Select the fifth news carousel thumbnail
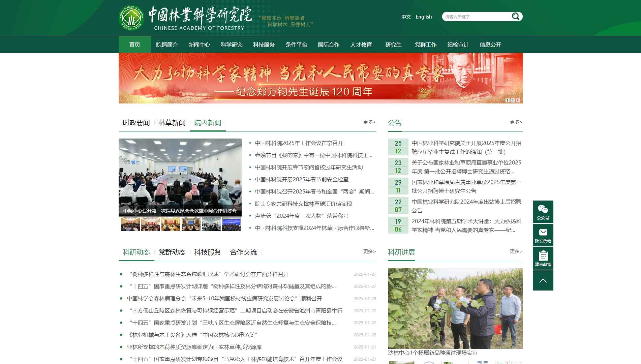This screenshot has height=364, width=641. (x=211, y=224)
